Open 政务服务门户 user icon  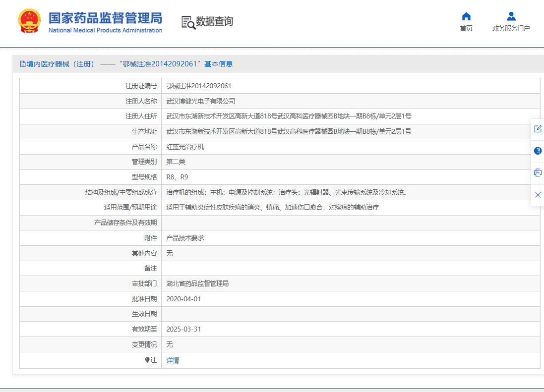pyautogui.click(x=511, y=16)
